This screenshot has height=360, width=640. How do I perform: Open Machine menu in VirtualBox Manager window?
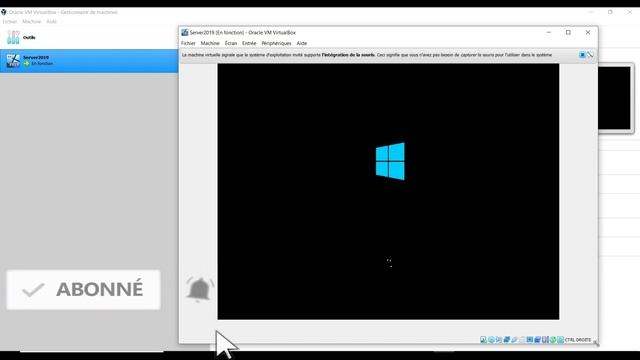pyautogui.click(x=31, y=22)
